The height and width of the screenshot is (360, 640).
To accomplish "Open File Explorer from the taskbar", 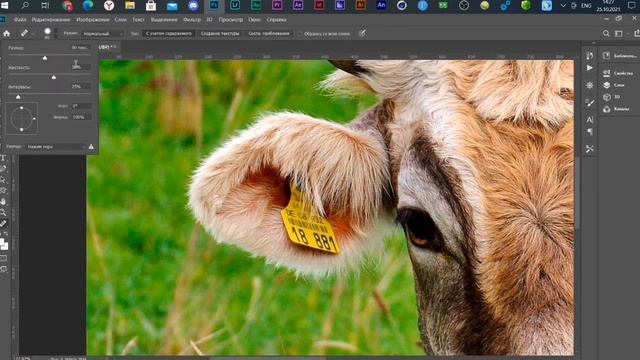I will tap(130, 5).
